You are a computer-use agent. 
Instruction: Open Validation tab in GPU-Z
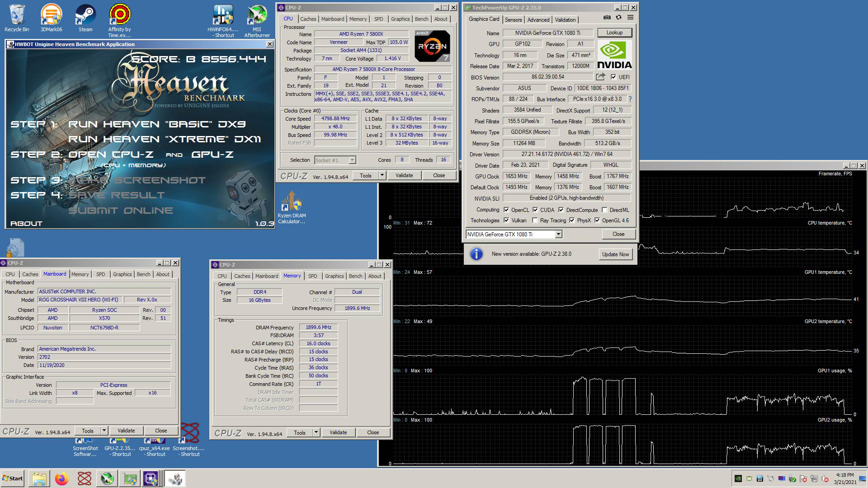tap(565, 19)
